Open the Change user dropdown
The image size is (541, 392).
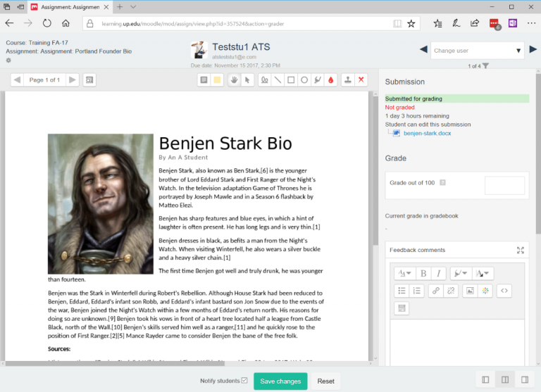click(477, 51)
